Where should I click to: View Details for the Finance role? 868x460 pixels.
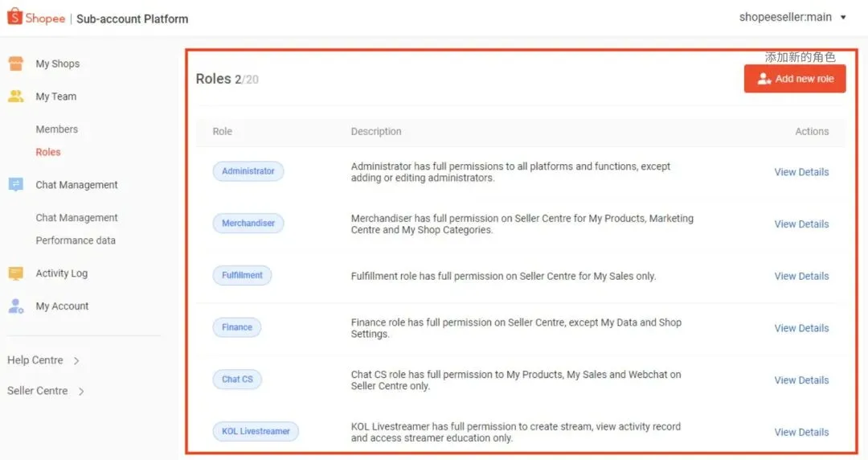pos(801,328)
